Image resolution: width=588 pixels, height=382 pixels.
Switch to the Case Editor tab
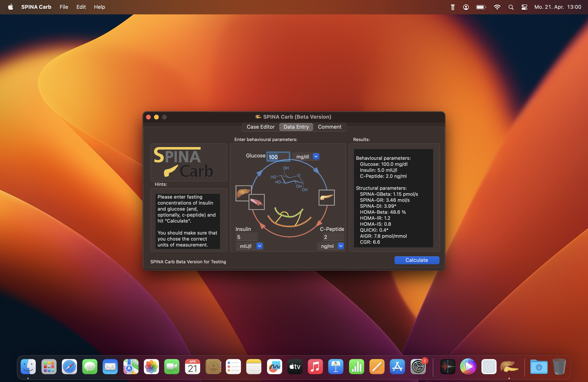click(x=260, y=127)
